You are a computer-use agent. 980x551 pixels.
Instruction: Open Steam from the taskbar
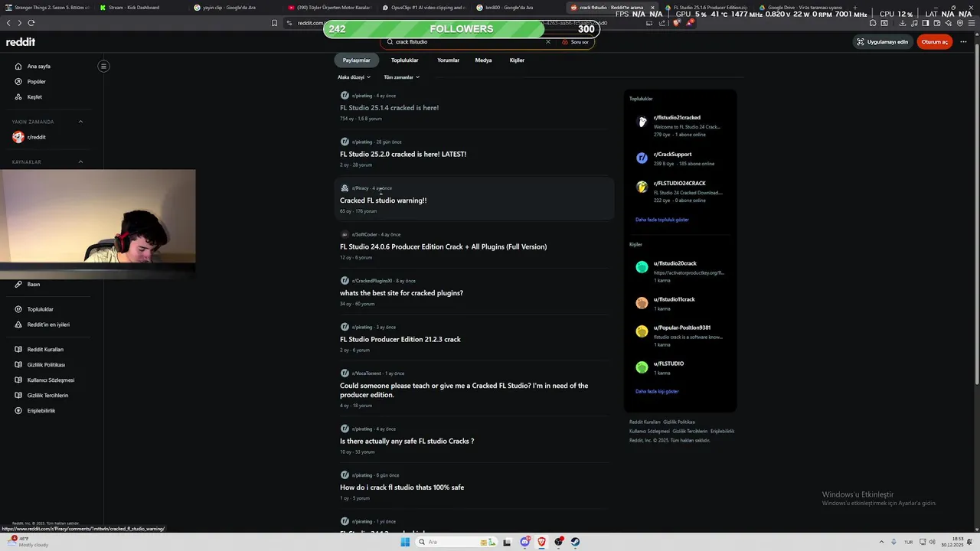tap(575, 542)
